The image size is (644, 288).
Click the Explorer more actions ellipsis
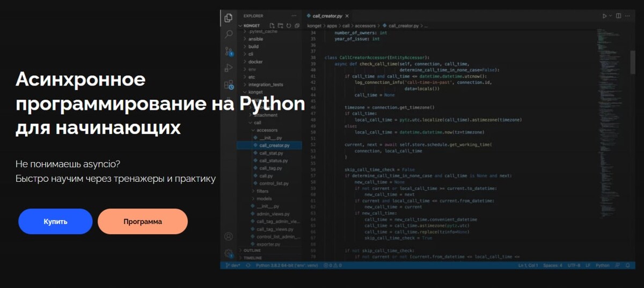tap(294, 16)
